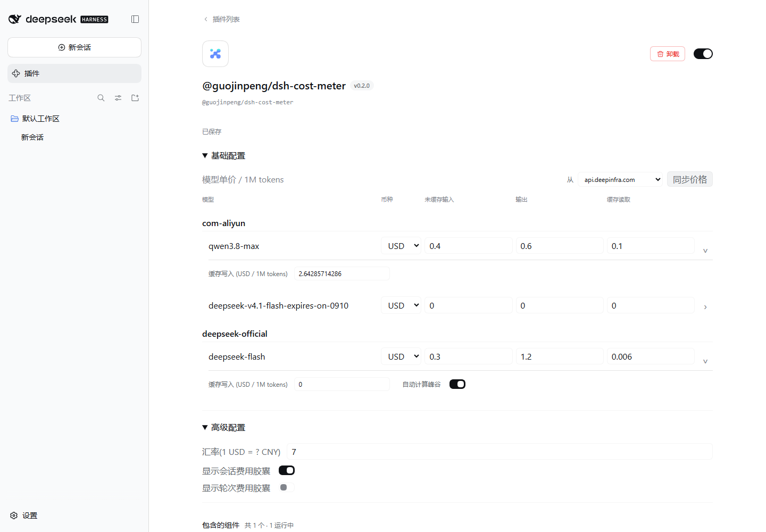Click the deepseek whale logo
The width and height of the screenshot is (766, 532).
point(15,19)
